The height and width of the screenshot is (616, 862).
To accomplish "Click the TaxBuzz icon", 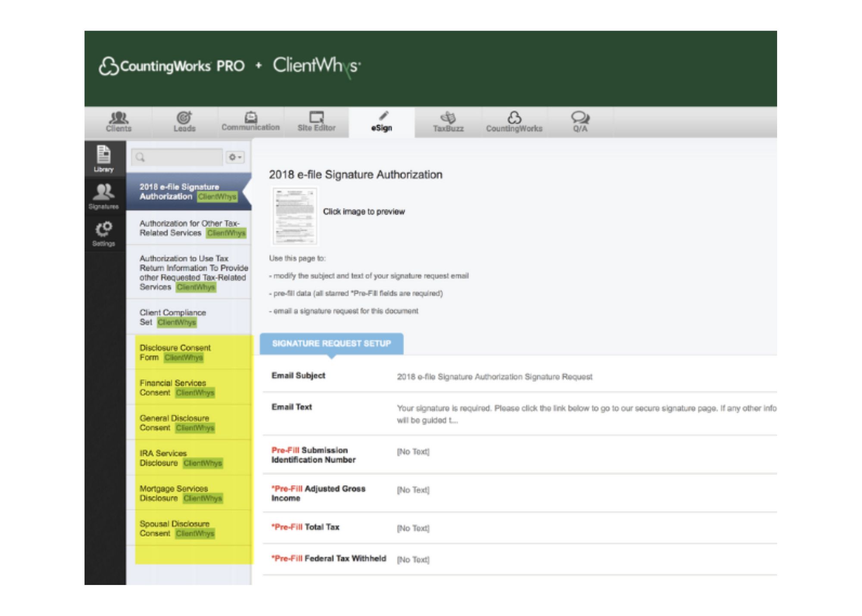I will 448,118.
